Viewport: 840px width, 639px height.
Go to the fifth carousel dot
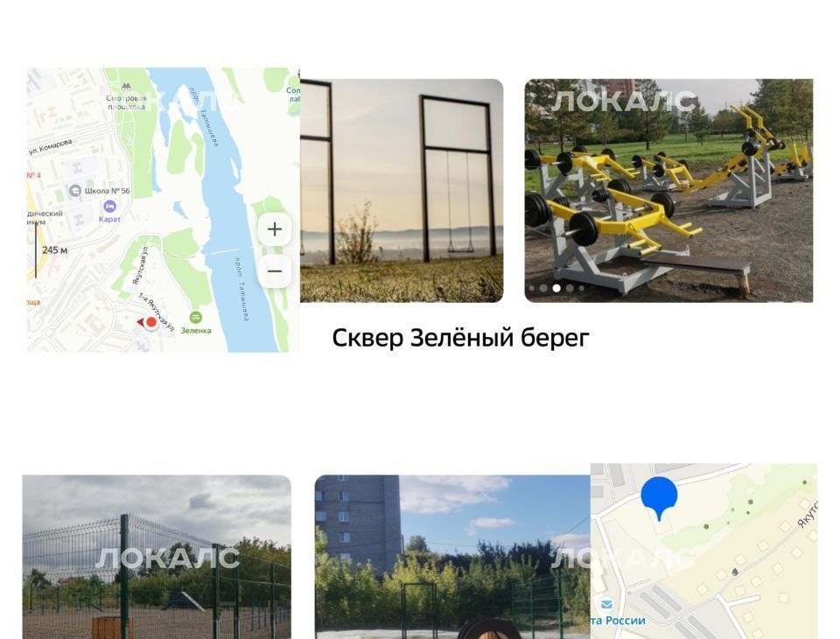(582, 288)
